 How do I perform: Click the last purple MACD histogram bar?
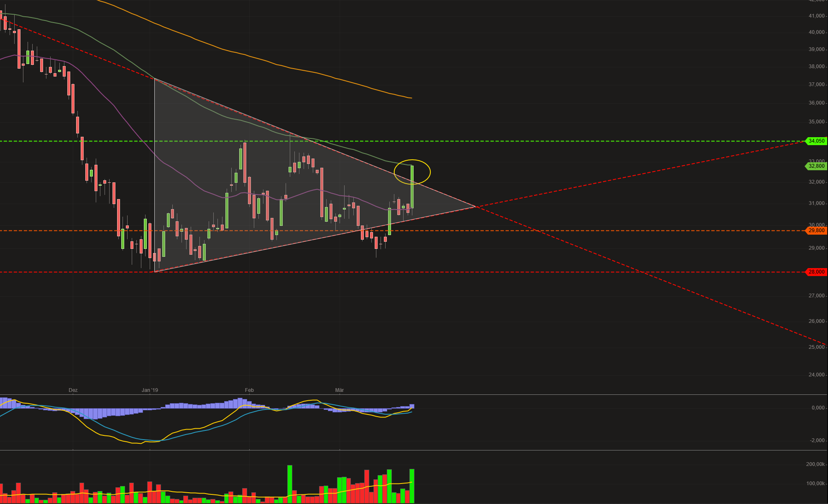click(412, 406)
